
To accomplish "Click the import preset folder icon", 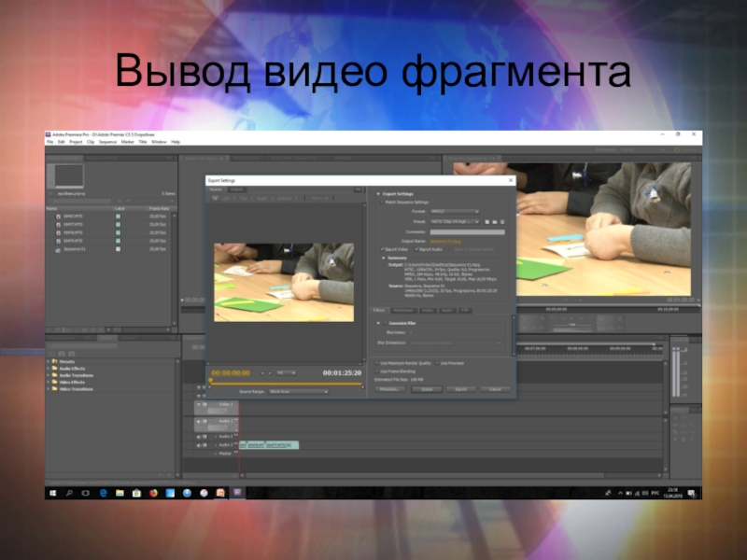I will coord(495,221).
